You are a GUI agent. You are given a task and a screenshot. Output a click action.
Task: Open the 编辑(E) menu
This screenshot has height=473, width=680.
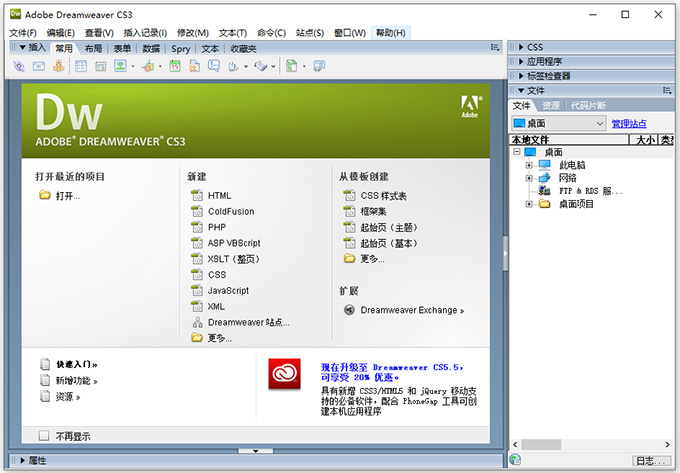point(61,33)
